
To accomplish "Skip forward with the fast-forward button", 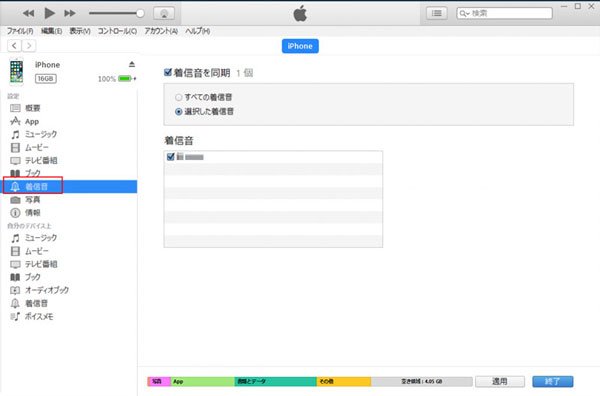I will tap(70, 13).
